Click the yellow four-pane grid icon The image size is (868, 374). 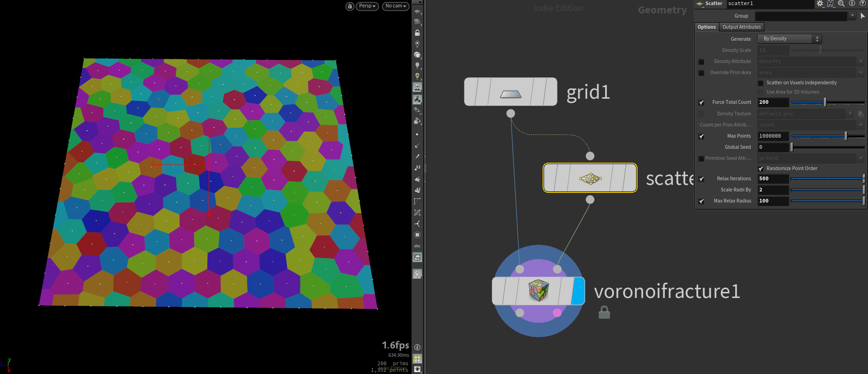click(417, 358)
